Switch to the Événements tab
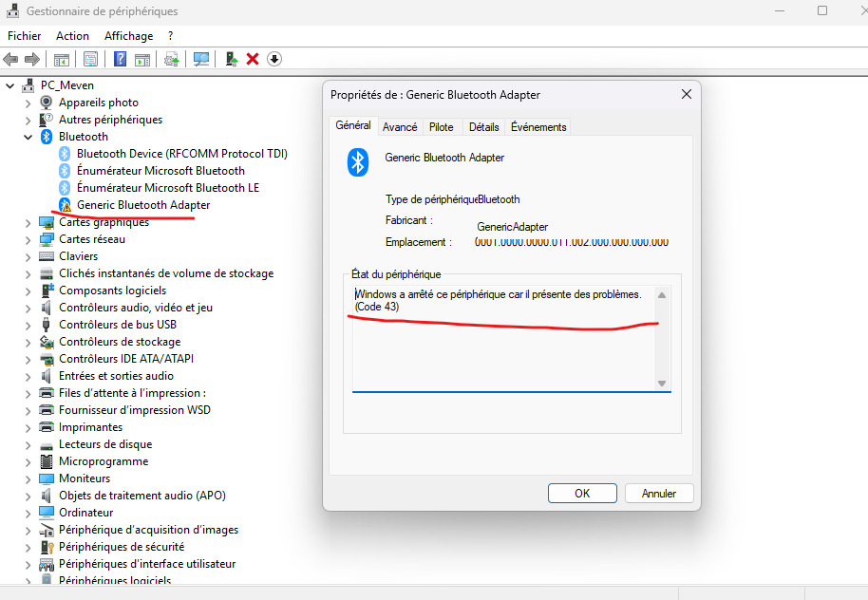The image size is (868, 600). 538,127
